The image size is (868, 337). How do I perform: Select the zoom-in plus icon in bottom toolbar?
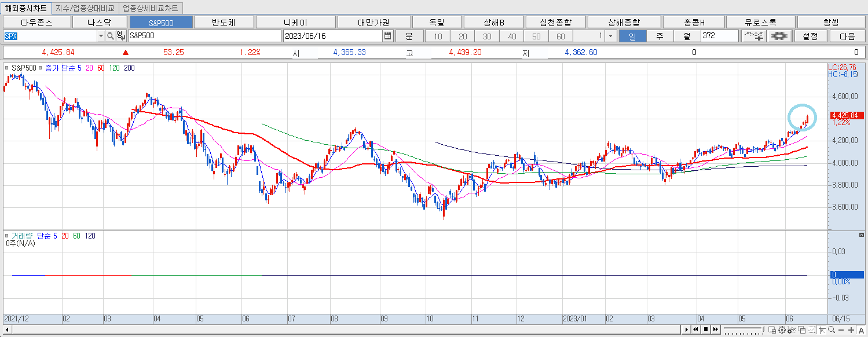click(852, 331)
